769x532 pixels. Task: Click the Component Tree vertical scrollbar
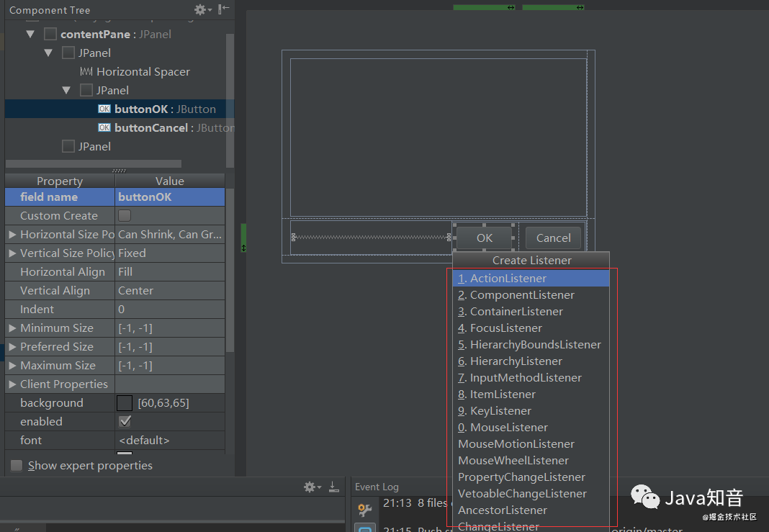coord(230,101)
